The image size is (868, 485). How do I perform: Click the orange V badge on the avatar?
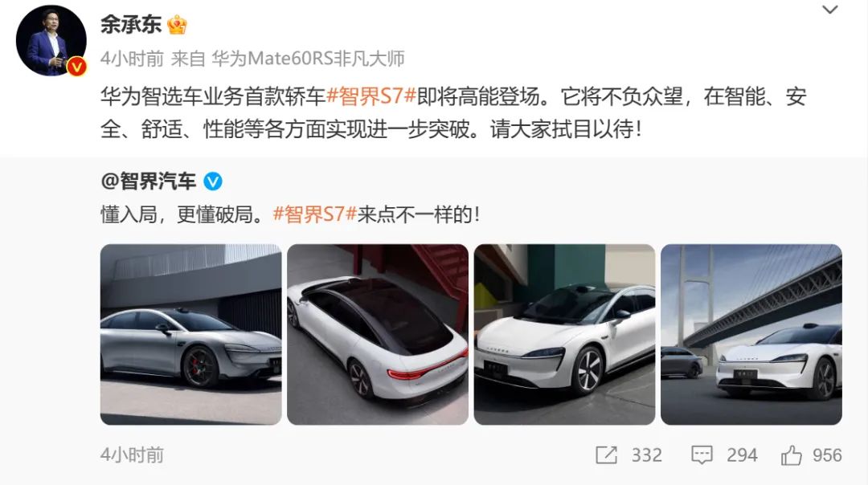pos(76,67)
